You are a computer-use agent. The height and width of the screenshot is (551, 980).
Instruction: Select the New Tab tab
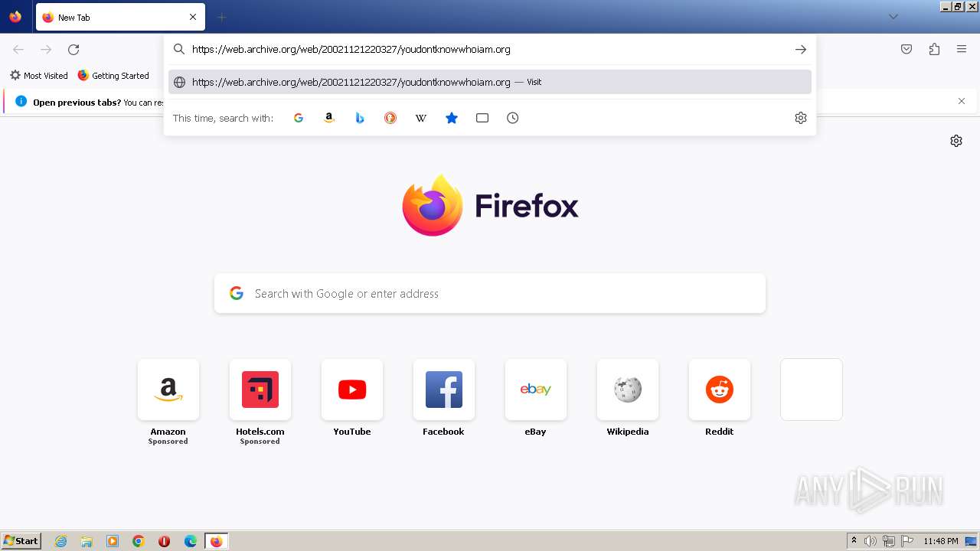click(120, 17)
